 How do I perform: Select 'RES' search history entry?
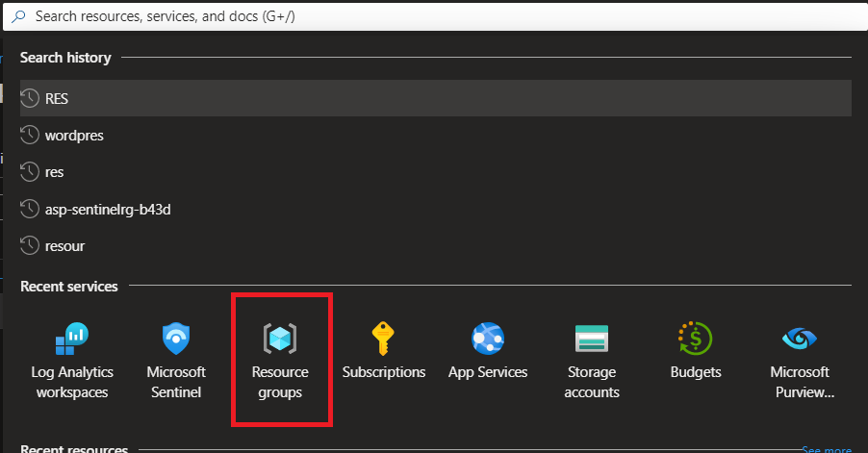click(x=436, y=98)
